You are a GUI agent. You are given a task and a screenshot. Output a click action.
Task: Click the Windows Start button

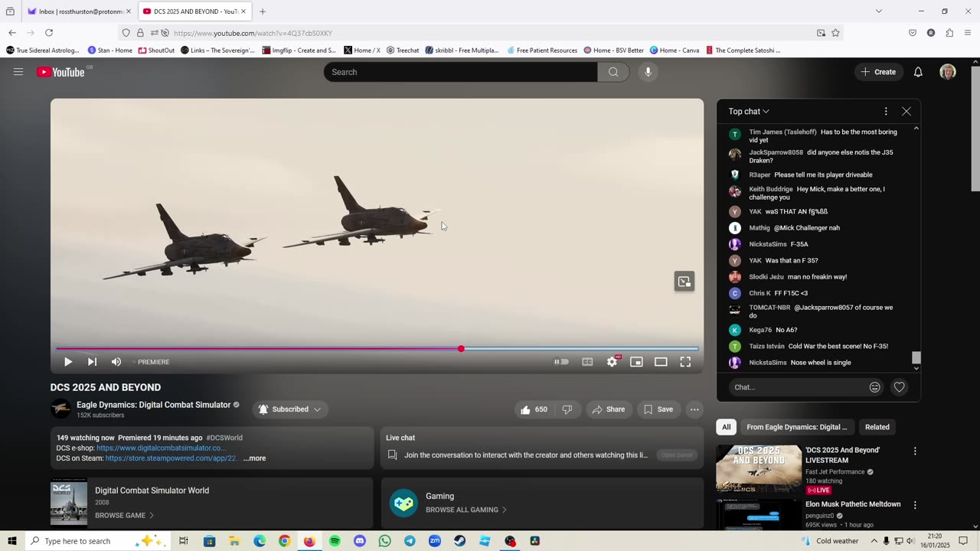pos(12,541)
